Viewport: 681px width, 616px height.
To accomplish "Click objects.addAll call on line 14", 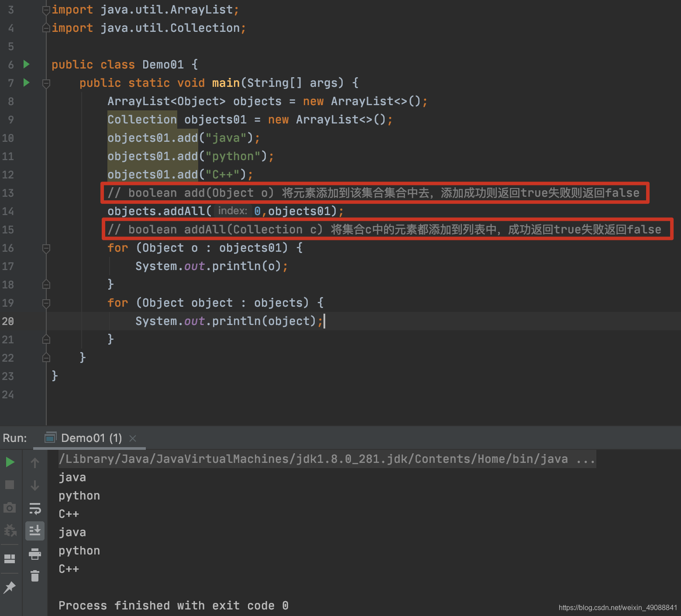I will [225, 211].
